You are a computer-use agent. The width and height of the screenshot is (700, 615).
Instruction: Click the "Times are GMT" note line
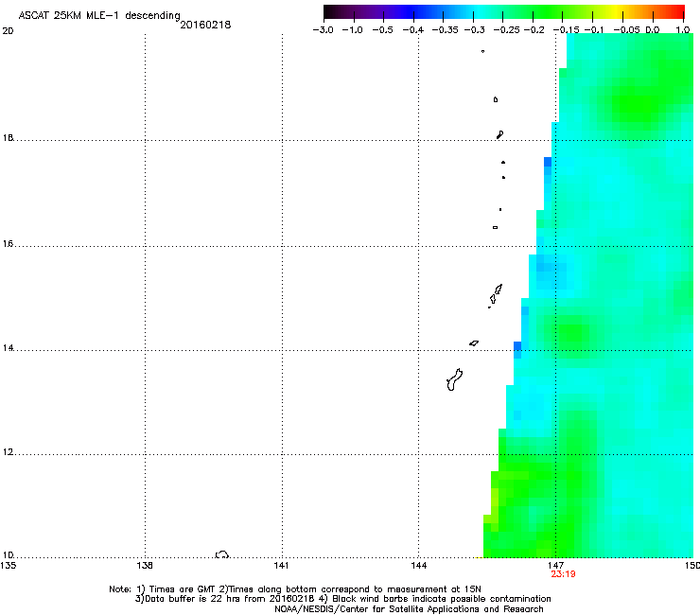click(x=295, y=589)
